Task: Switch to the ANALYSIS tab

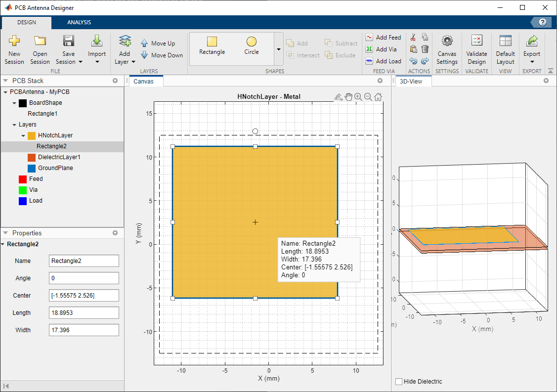Action: point(79,22)
